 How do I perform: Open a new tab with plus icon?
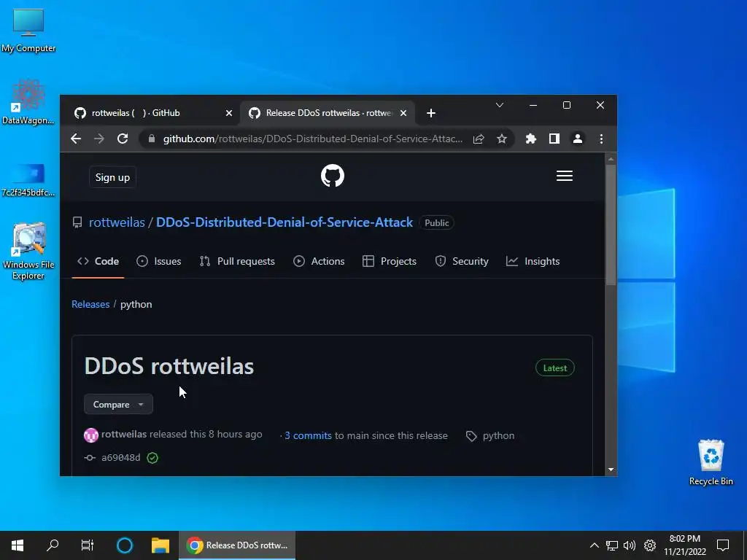(430, 113)
